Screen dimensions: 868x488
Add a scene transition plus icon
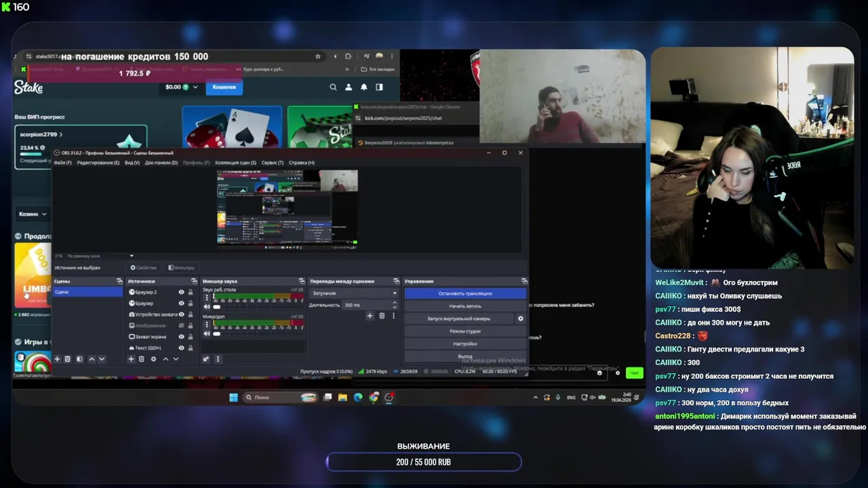[370, 316]
